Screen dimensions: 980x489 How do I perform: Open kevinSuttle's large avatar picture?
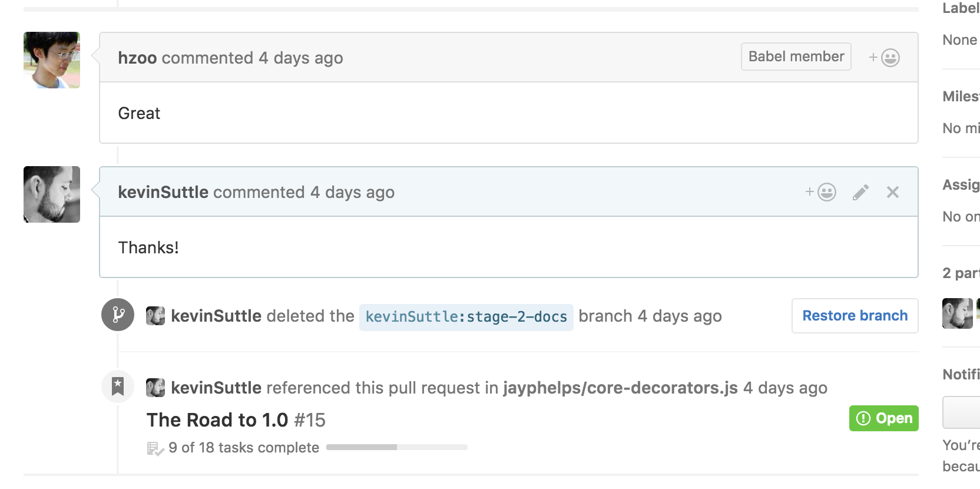point(52,194)
